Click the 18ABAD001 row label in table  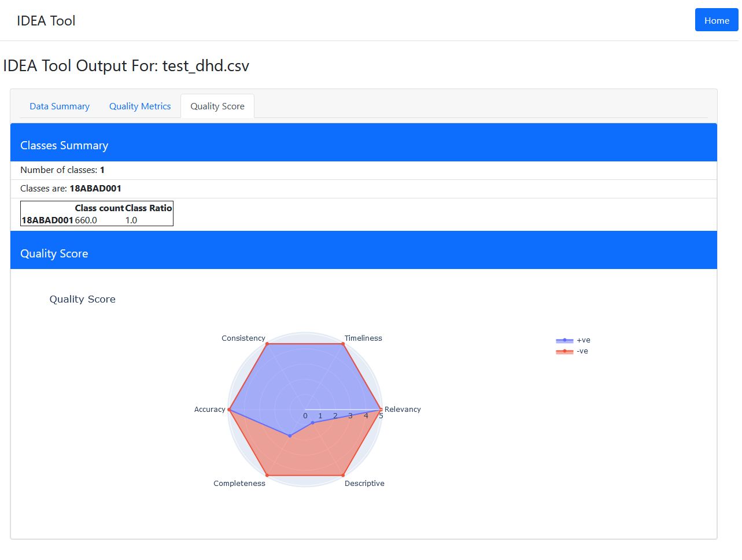pyautogui.click(x=47, y=220)
